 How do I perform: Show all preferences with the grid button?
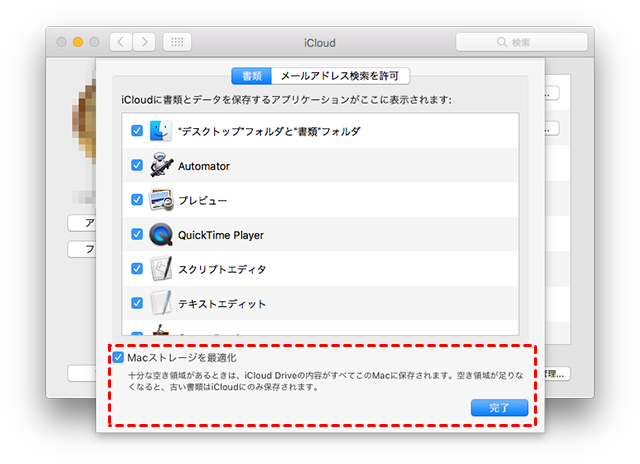[x=177, y=42]
